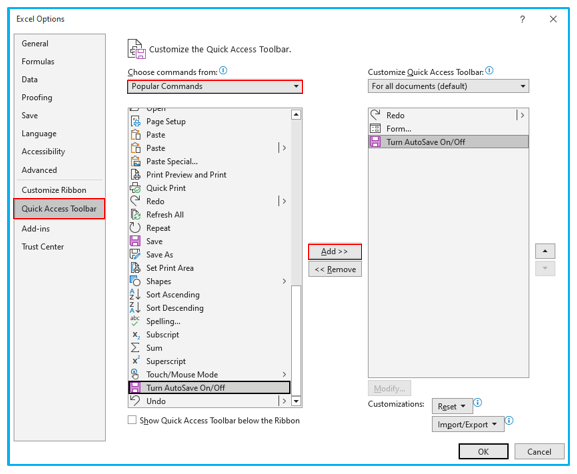
Task: Select the Touch/Mouse Mode icon
Action: pyautogui.click(x=135, y=374)
